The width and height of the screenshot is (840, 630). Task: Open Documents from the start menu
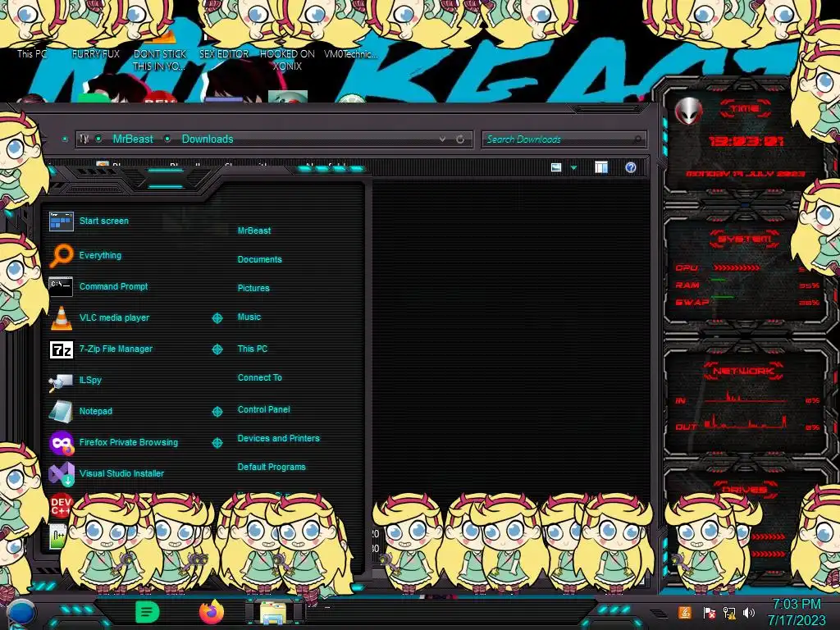(259, 259)
